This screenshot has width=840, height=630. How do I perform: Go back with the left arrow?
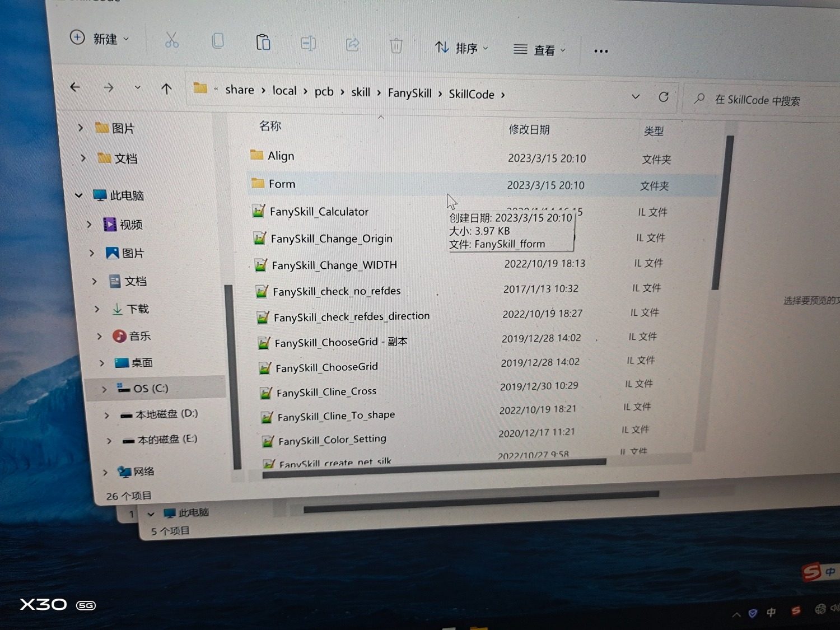[x=75, y=87]
